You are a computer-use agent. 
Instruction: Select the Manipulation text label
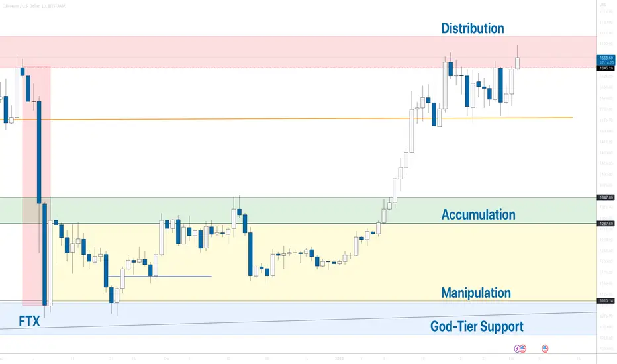[x=476, y=293]
